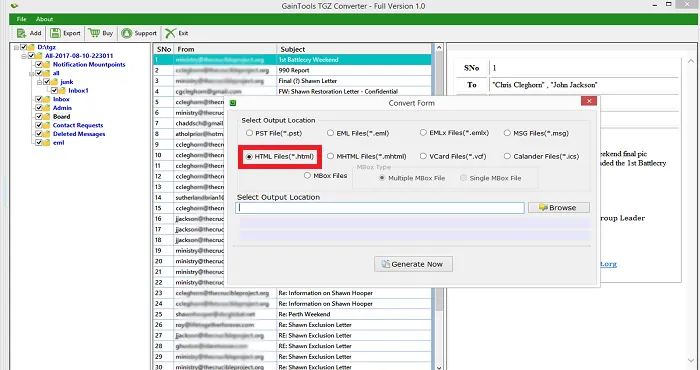
Task: Click the Inbox1 folder icon
Action: (62, 91)
